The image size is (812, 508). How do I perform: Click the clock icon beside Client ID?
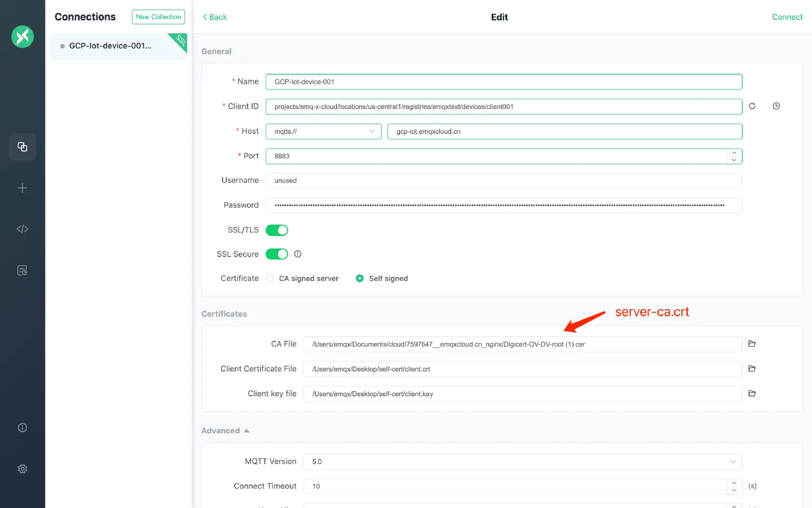pos(776,106)
